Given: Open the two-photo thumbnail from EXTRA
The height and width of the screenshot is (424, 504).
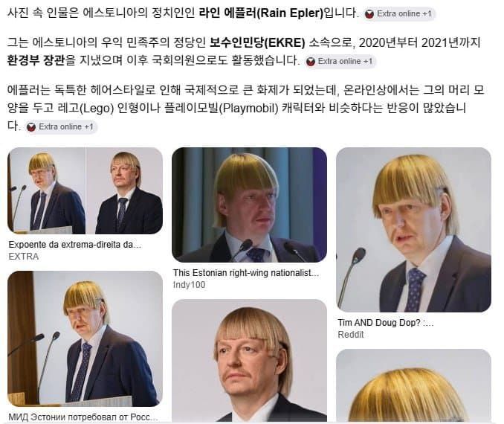Looking at the screenshot, I should 85,190.
